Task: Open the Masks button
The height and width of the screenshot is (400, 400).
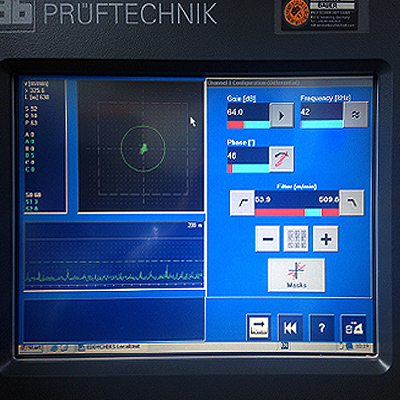Action: (x=296, y=275)
